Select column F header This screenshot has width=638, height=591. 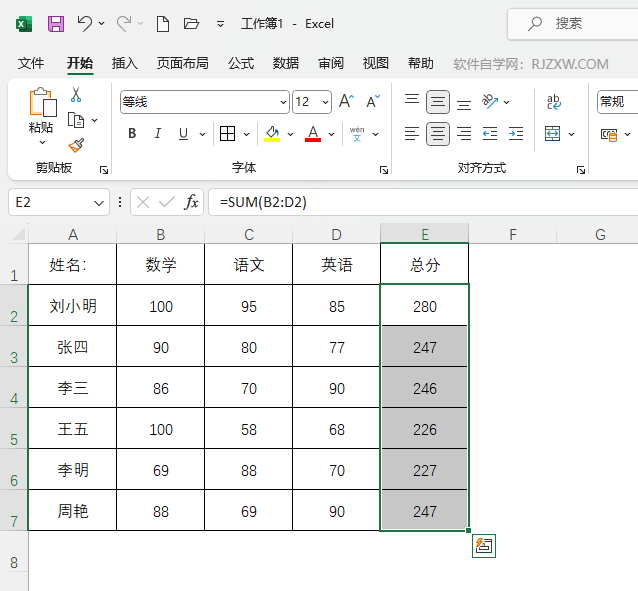pos(513,234)
